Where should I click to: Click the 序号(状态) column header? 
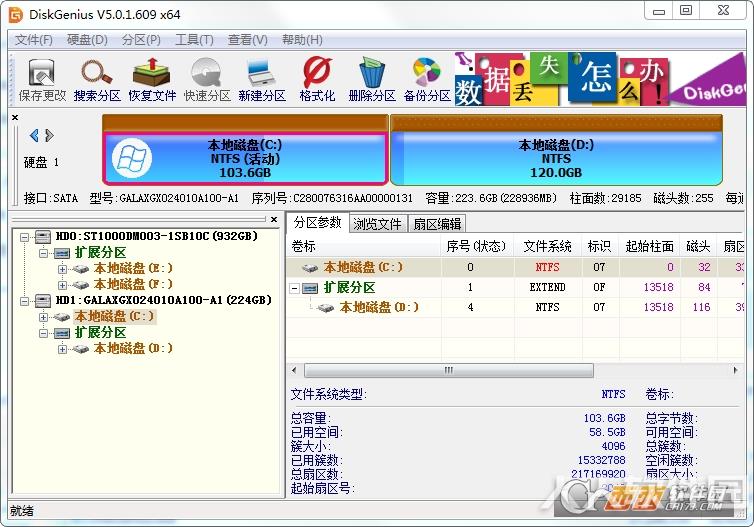click(477, 246)
